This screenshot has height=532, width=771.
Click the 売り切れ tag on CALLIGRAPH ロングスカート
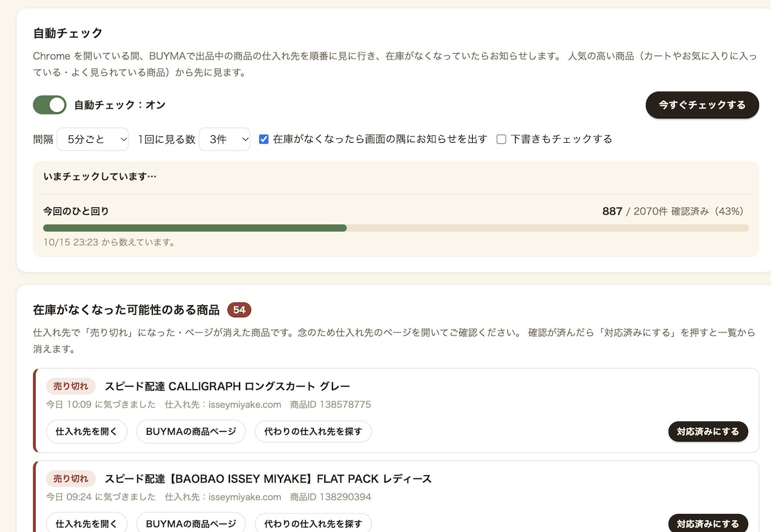point(71,386)
